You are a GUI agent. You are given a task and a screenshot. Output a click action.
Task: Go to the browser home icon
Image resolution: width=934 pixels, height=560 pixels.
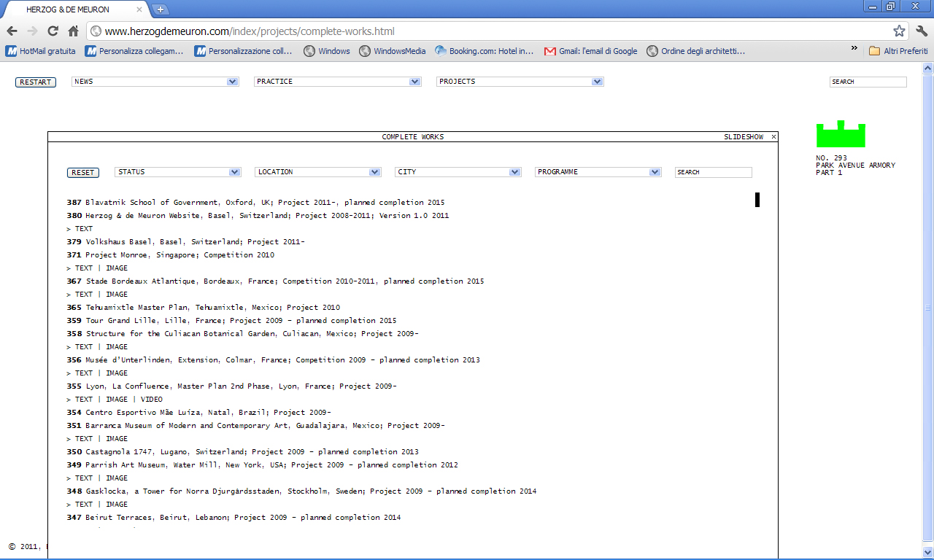[73, 31]
